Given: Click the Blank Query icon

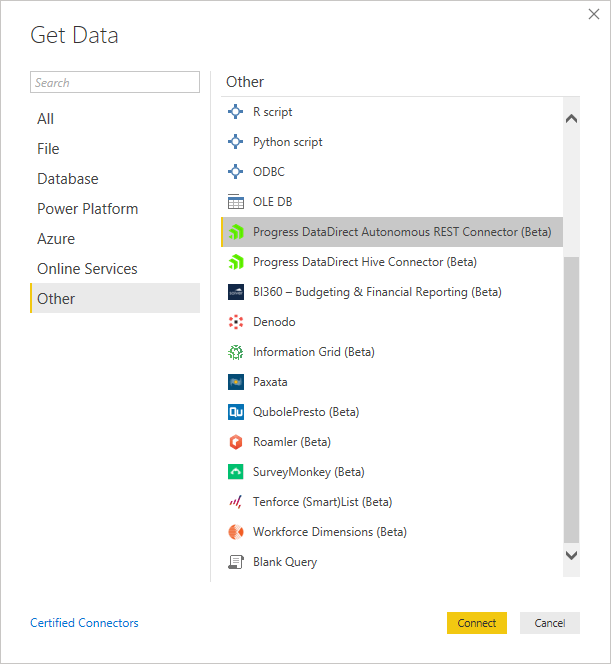Looking at the screenshot, I should [236, 562].
